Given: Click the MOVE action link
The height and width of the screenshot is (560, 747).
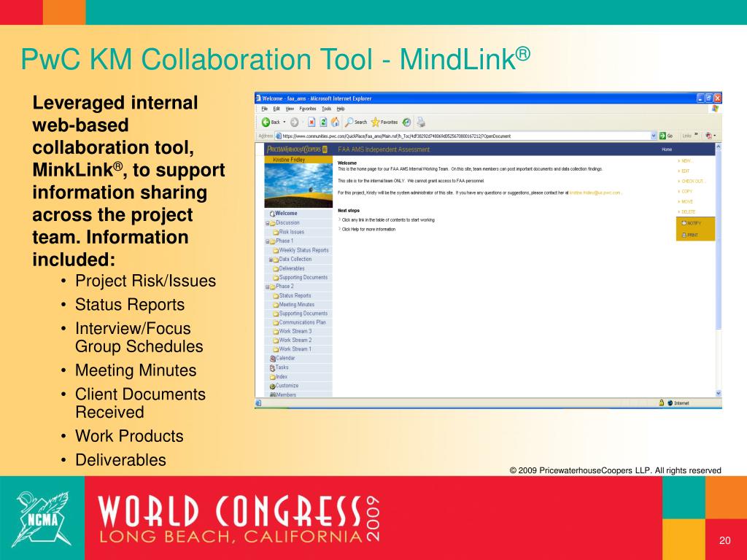Looking at the screenshot, I should 686,201.
